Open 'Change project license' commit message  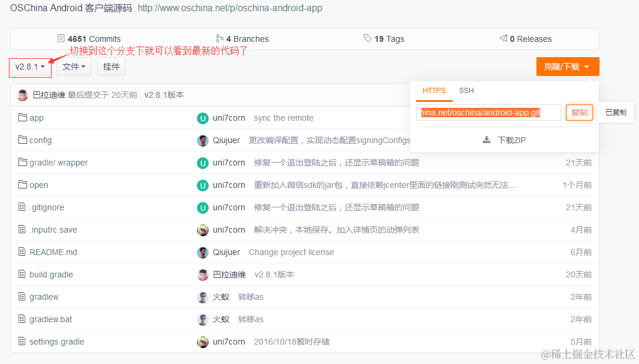291,253
